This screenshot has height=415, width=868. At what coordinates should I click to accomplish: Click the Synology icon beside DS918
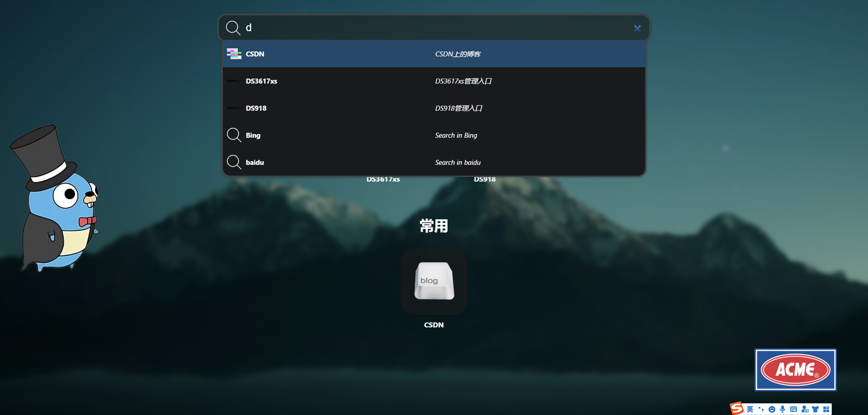pyautogui.click(x=234, y=108)
